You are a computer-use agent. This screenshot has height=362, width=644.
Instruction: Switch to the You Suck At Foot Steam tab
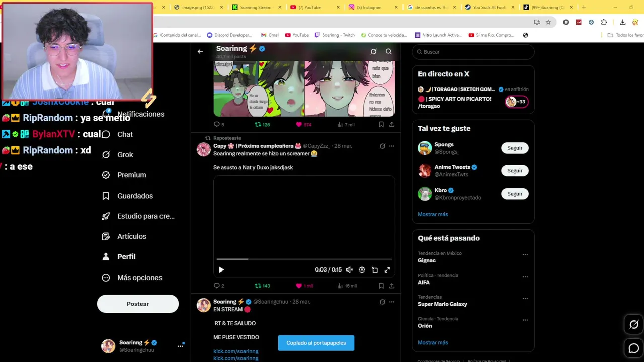coord(490,7)
